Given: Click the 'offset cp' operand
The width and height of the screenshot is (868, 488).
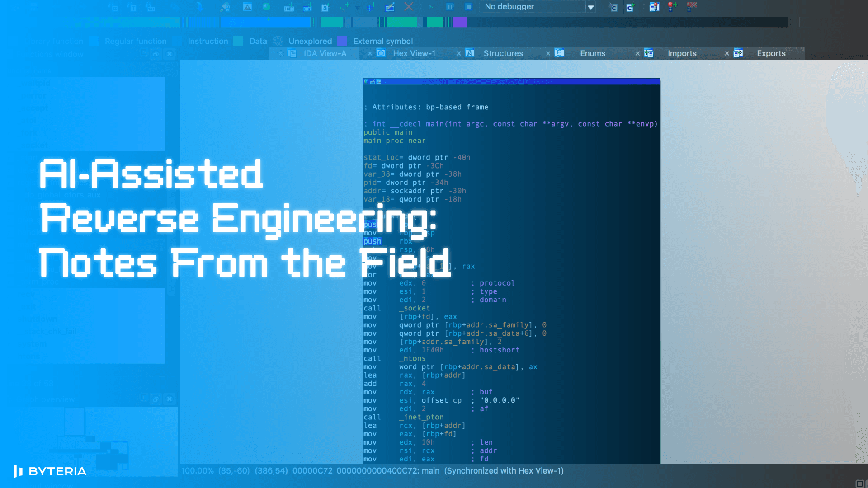Looking at the screenshot, I should (442, 400).
